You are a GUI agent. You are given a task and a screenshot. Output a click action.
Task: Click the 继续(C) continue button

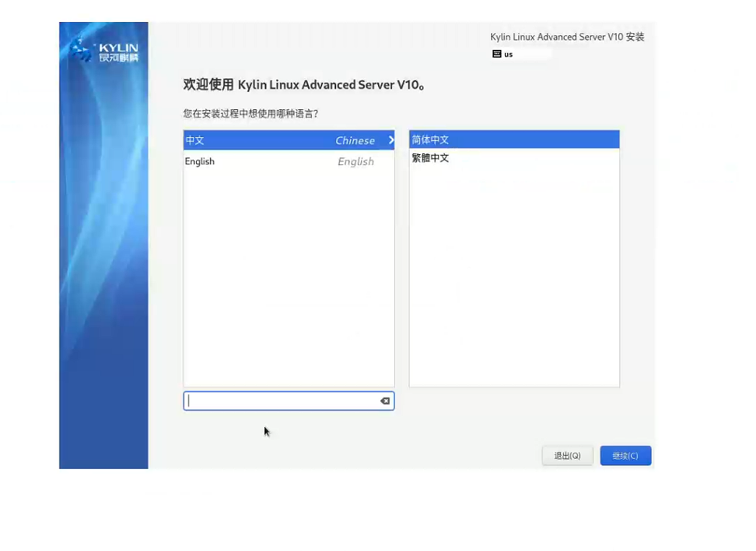[625, 456]
